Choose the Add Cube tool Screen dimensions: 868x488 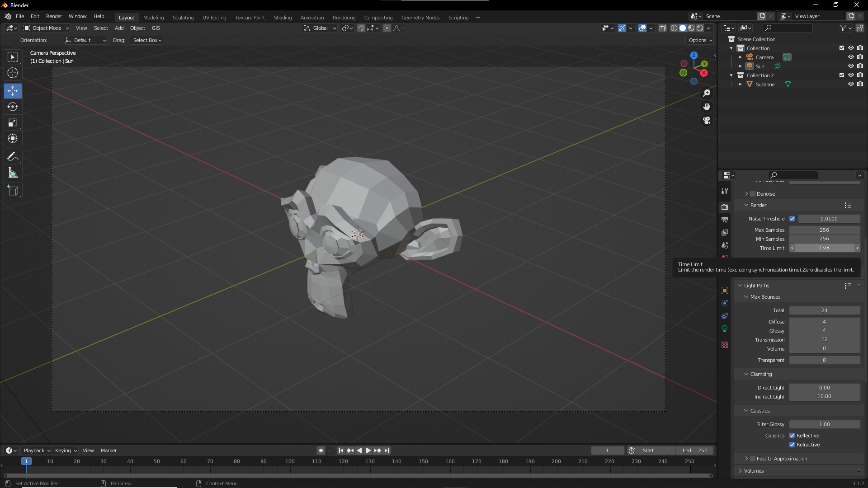point(13,191)
